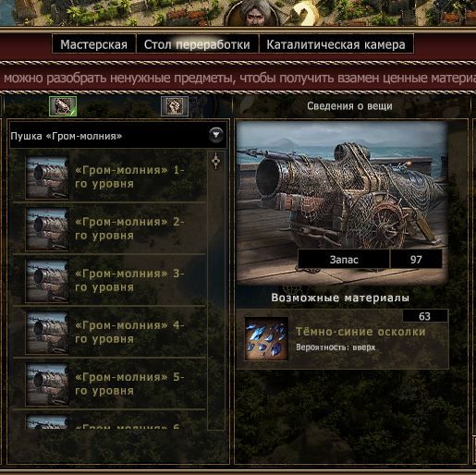Screen dimensions: 476x475
Task: Select «Гром-молния» 1-го уровня cannon thumbnail
Action: tap(47, 177)
